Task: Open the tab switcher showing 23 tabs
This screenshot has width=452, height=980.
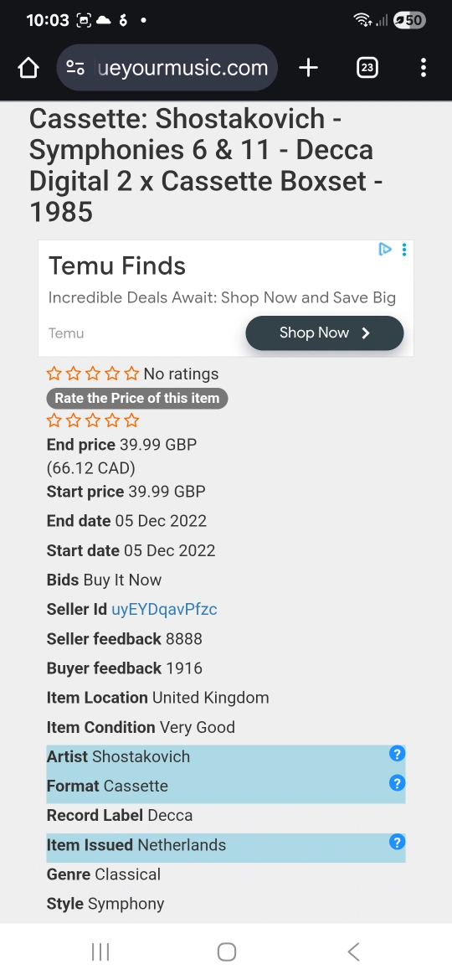Action: tap(367, 68)
